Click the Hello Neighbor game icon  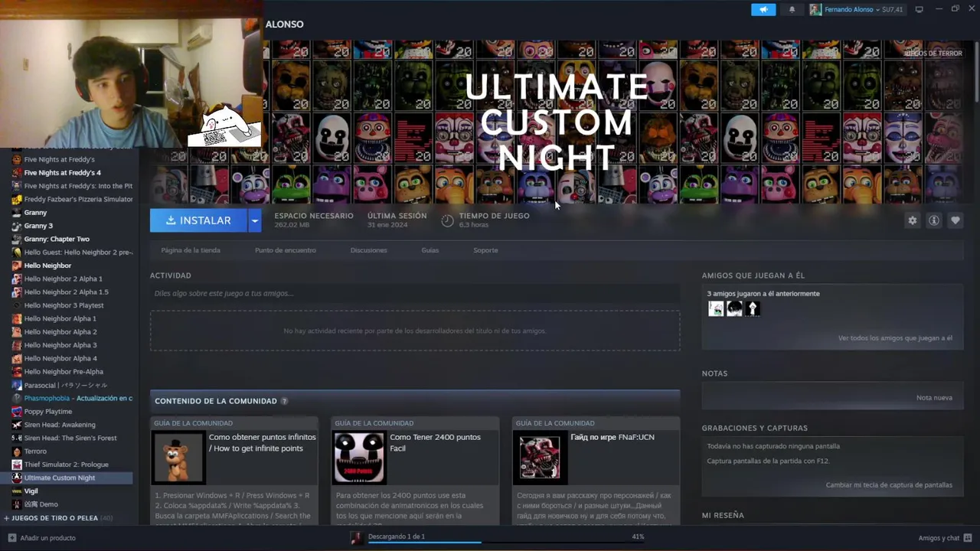tap(17, 266)
